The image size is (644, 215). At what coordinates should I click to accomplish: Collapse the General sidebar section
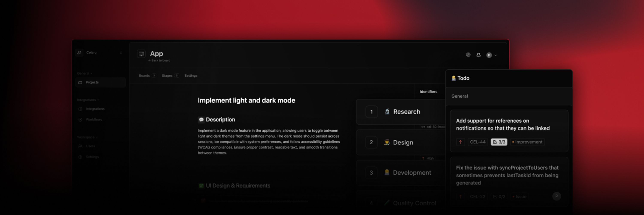click(x=85, y=73)
